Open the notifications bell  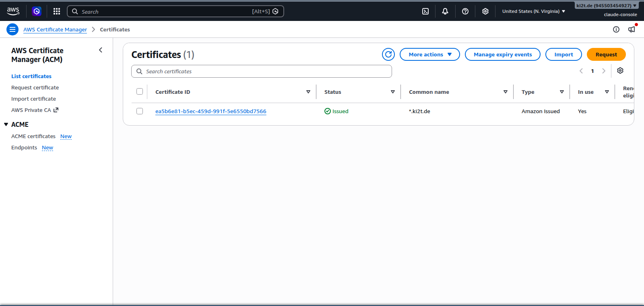point(445,11)
